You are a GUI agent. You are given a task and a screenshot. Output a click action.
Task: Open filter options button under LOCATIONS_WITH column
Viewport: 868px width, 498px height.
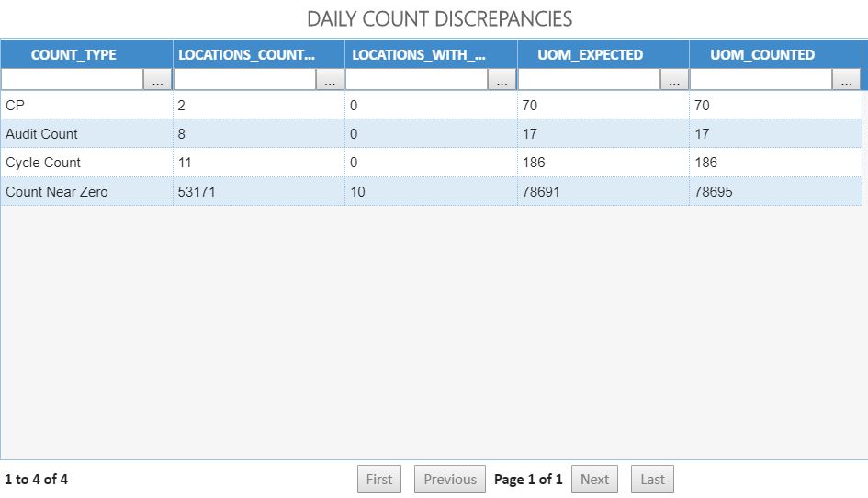(502, 81)
